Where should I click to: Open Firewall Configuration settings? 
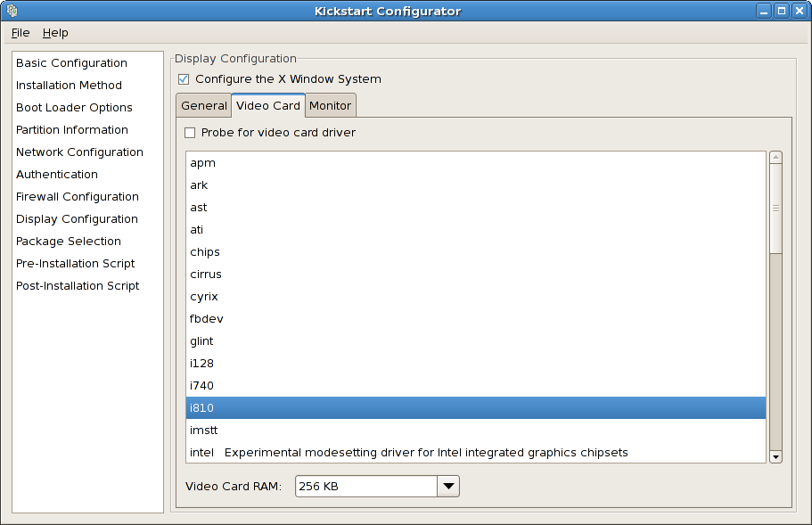click(76, 196)
